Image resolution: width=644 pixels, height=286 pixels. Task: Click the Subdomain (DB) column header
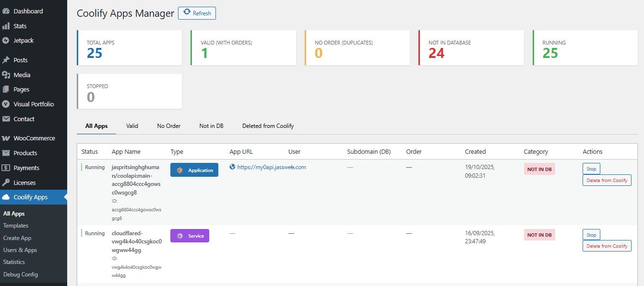369,151
